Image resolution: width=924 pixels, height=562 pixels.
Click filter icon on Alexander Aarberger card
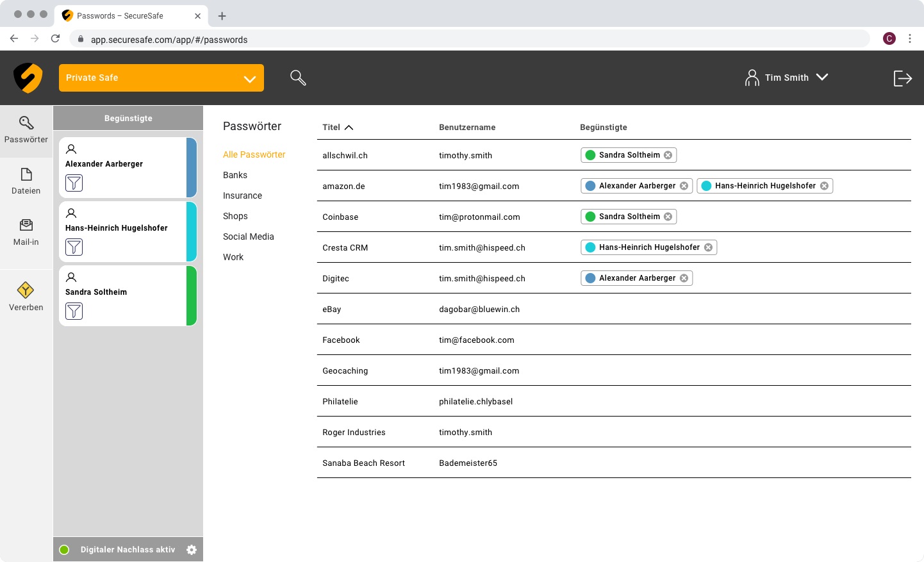(x=74, y=183)
